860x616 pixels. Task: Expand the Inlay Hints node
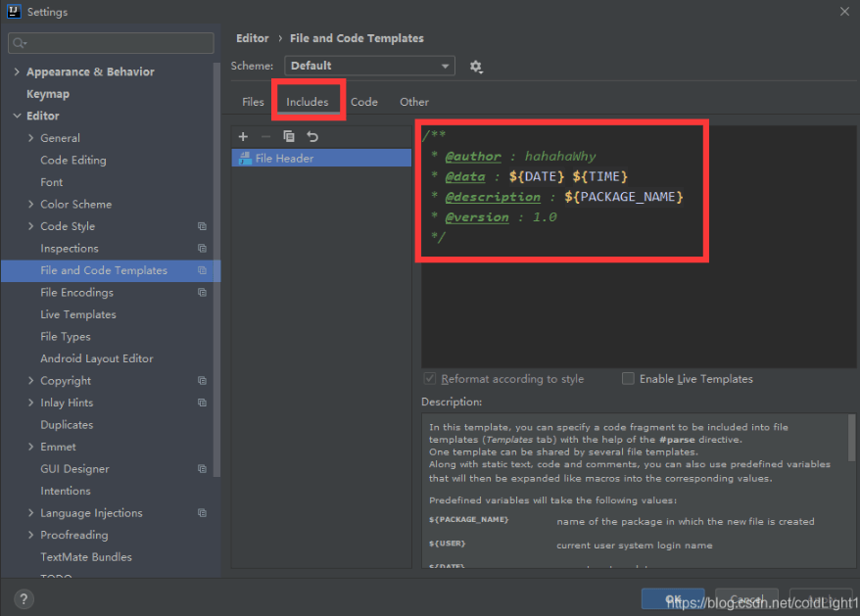point(30,403)
